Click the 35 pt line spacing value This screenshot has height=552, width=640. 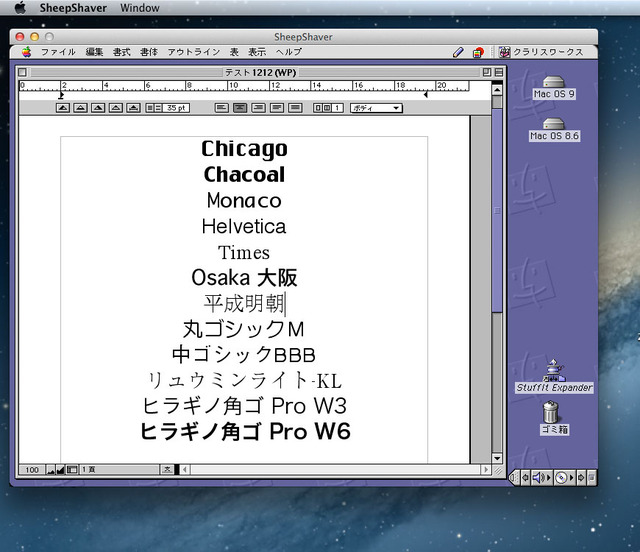176,108
